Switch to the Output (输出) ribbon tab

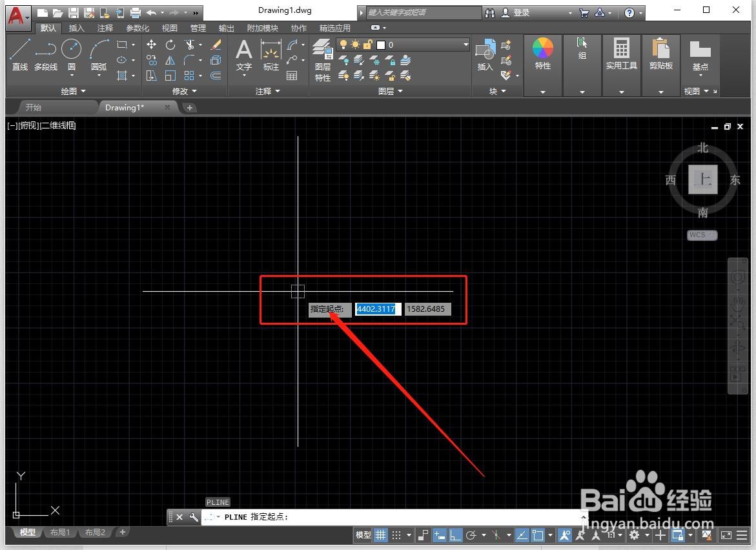tap(226, 28)
